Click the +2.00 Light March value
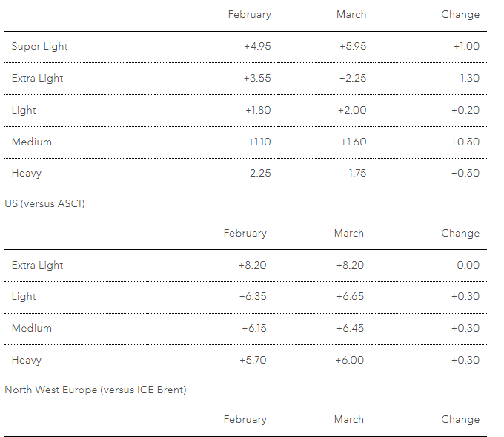The height and width of the screenshot is (437, 504). 352,110
